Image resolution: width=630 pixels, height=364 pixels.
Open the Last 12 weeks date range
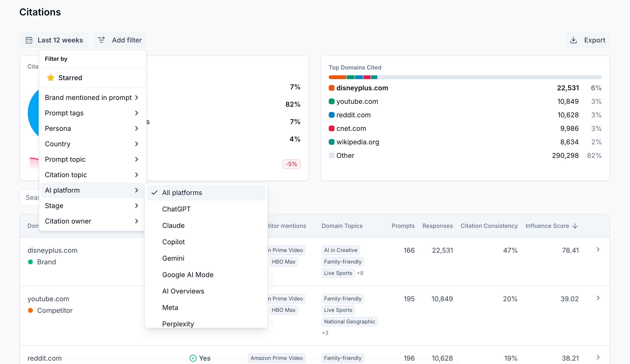point(60,40)
